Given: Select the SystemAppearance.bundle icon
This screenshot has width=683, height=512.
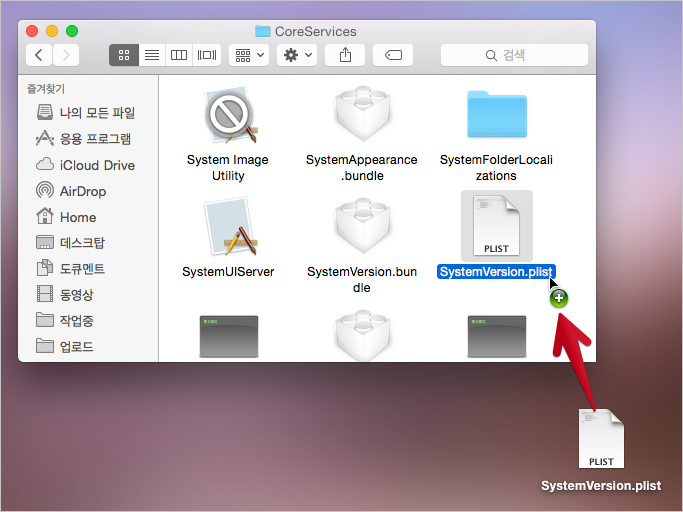Looking at the screenshot, I should [362, 114].
